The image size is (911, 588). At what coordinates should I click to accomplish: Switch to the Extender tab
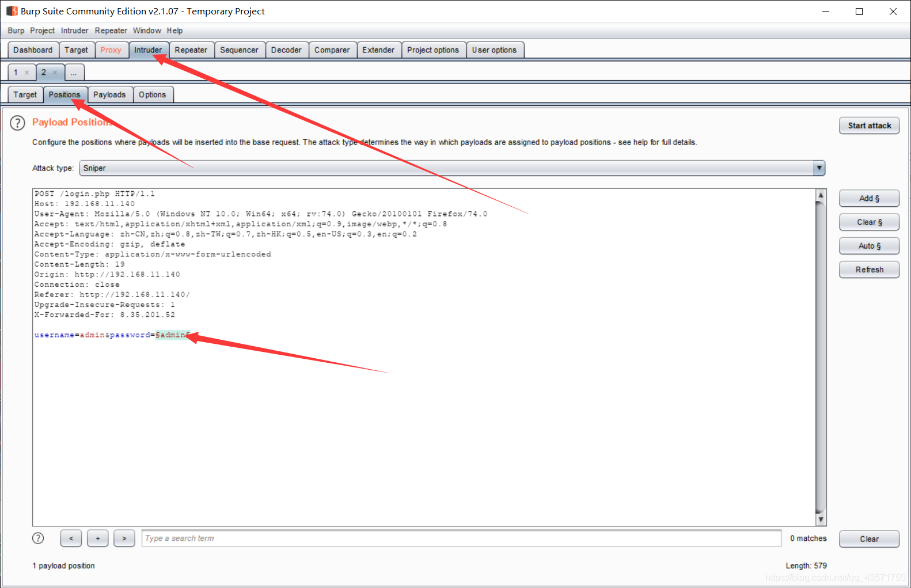pos(378,50)
